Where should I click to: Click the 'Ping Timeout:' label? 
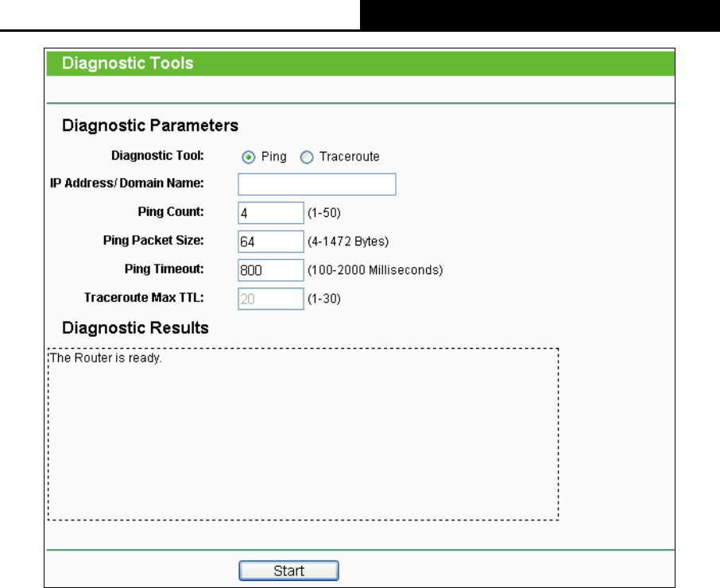pos(164,269)
